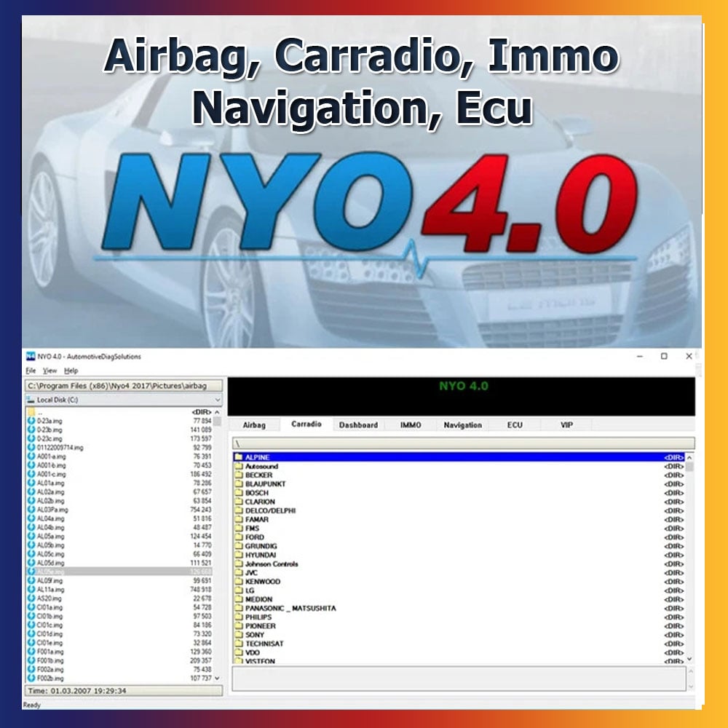Click the folder icon of GRUNDIG
728x728 pixels.
point(239,546)
